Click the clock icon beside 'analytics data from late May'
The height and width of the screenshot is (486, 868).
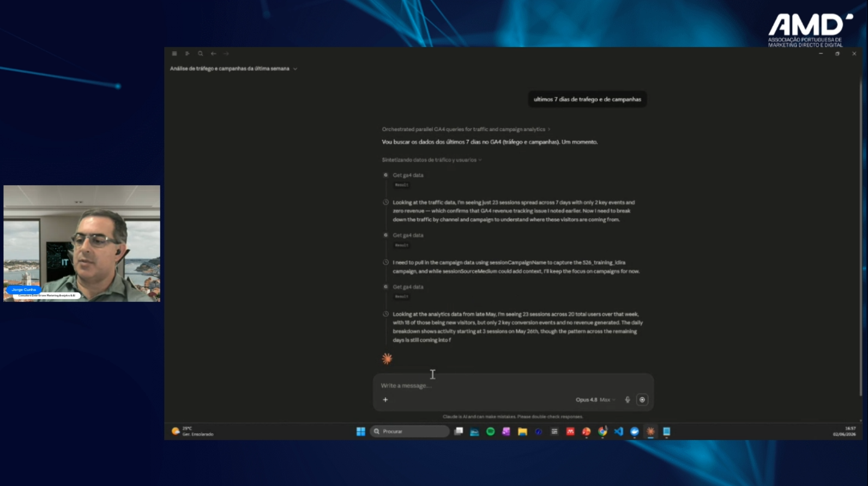click(x=386, y=314)
